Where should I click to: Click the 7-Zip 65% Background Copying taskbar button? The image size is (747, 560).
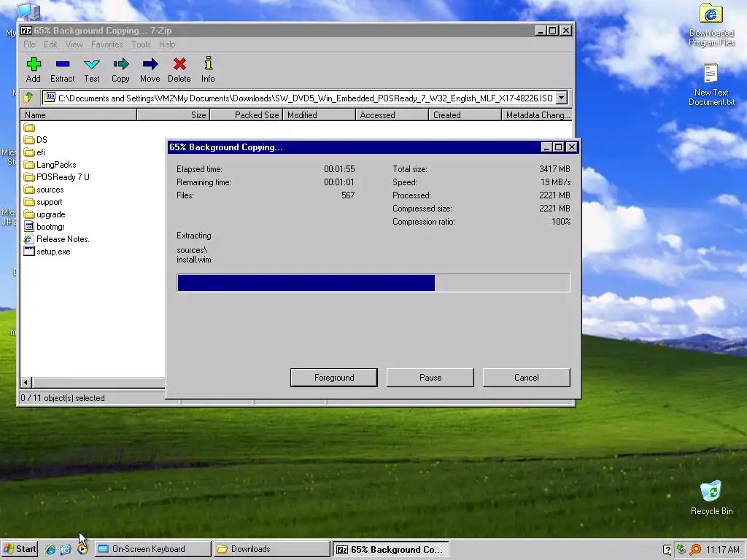tap(391, 549)
